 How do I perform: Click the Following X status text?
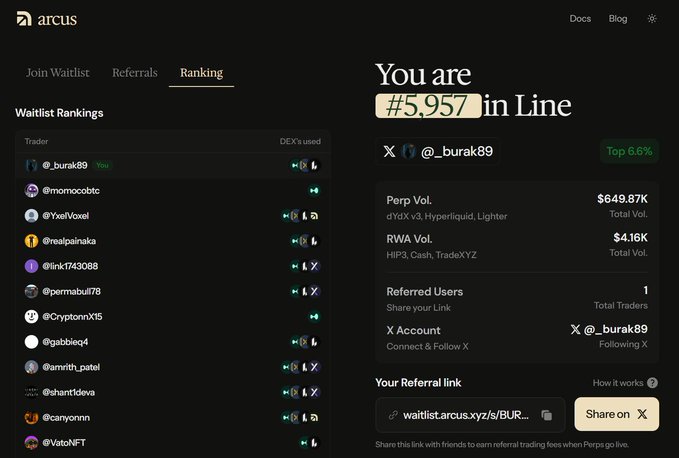point(623,344)
